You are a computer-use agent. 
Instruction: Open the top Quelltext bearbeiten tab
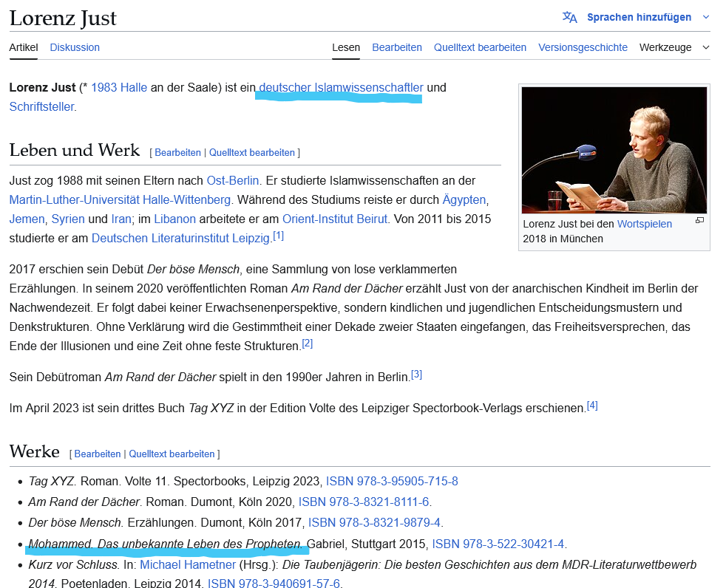(480, 48)
